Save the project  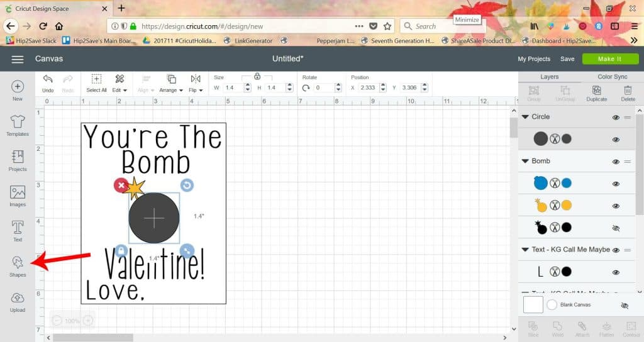(x=567, y=58)
